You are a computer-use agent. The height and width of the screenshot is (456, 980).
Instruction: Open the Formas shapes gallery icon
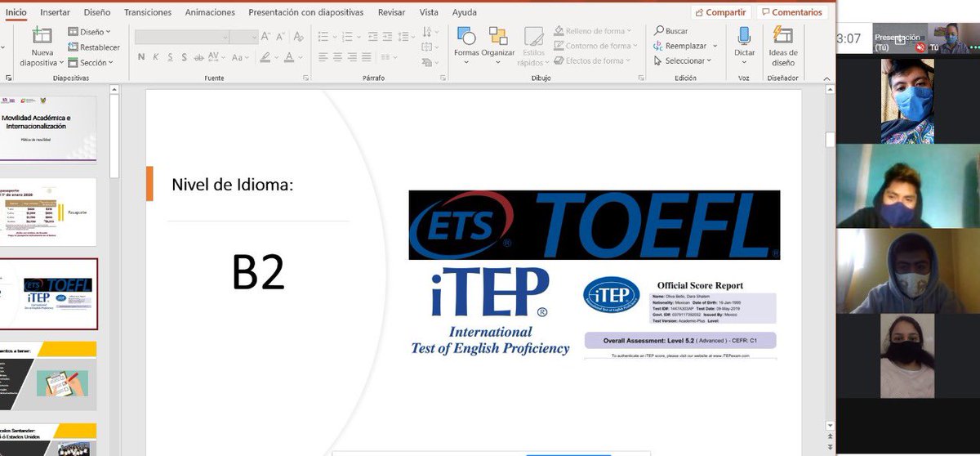coord(466,36)
